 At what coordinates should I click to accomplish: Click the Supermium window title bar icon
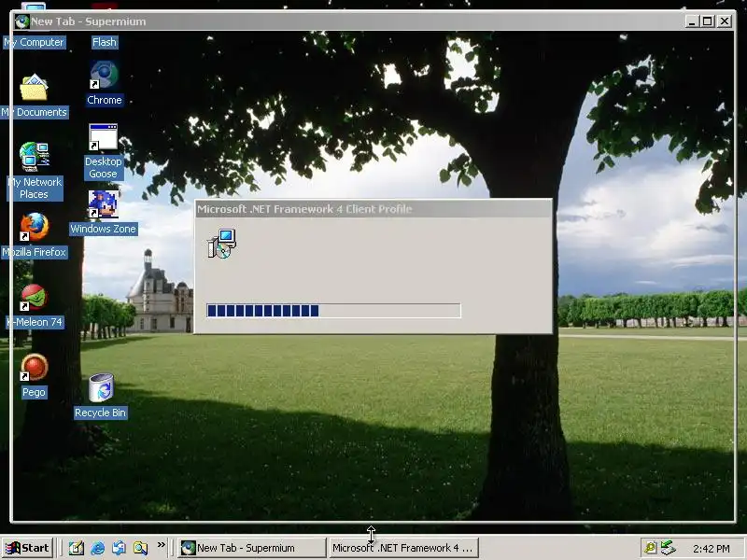(x=21, y=21)
